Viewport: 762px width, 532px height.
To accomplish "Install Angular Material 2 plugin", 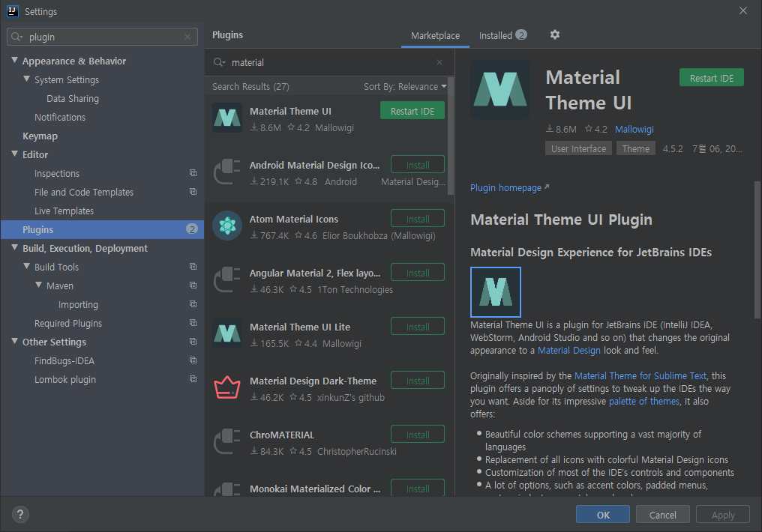I will 418,272.
